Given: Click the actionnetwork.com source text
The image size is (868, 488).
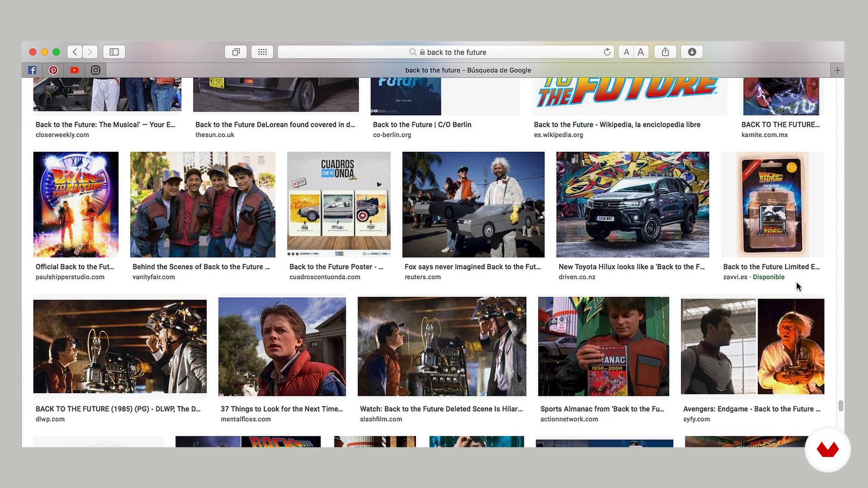Looking at the screenshot, I should (569, 419).
